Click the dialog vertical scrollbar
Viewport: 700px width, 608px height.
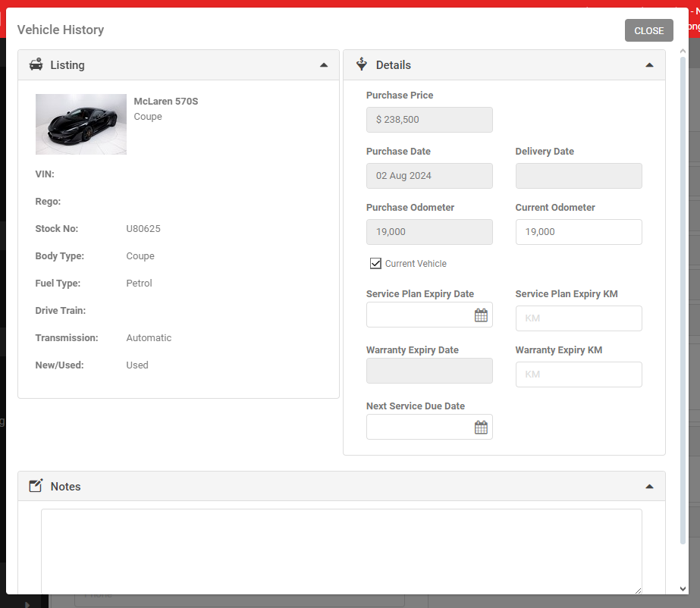683,303
